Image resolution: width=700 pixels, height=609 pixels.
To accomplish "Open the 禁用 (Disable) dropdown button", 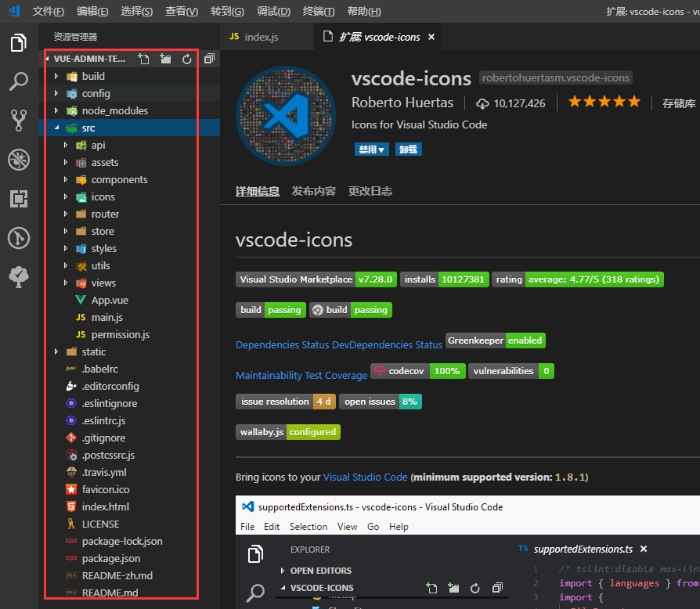I will pos(371,149).
